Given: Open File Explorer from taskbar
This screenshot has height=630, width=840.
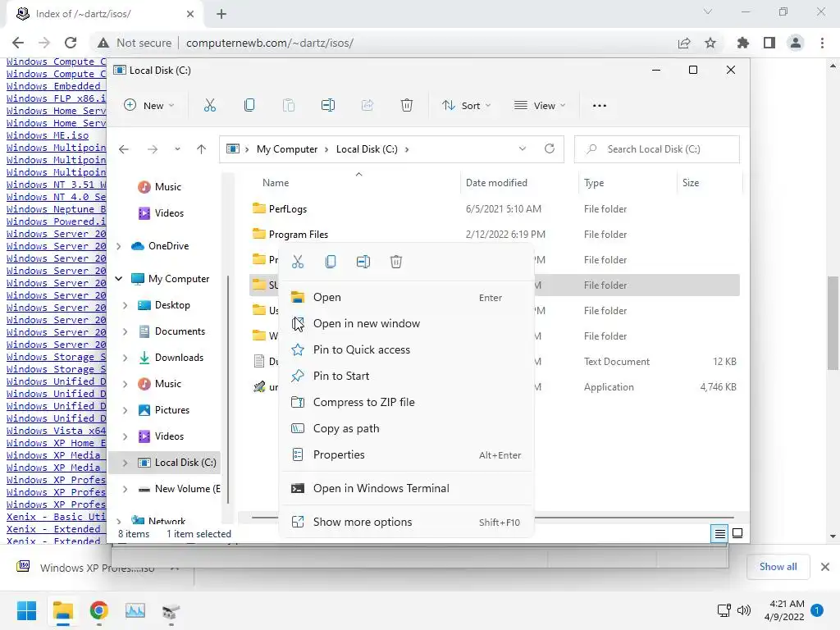Looking at the screenshot, I should pos(63,610).
